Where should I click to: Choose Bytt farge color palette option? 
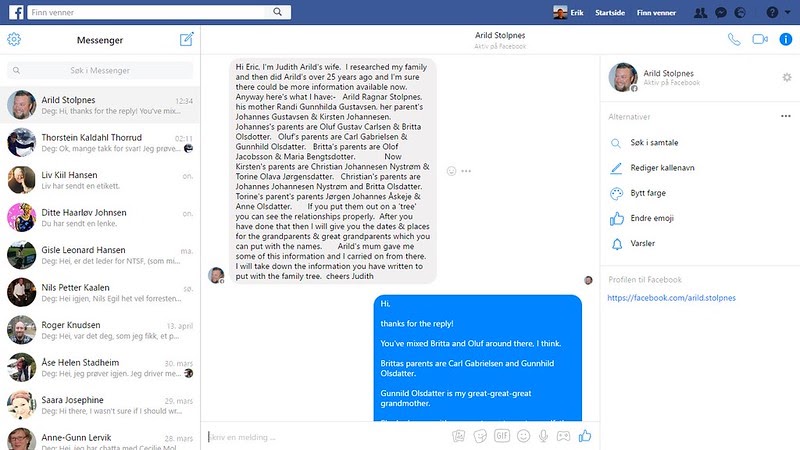(648, 193)
